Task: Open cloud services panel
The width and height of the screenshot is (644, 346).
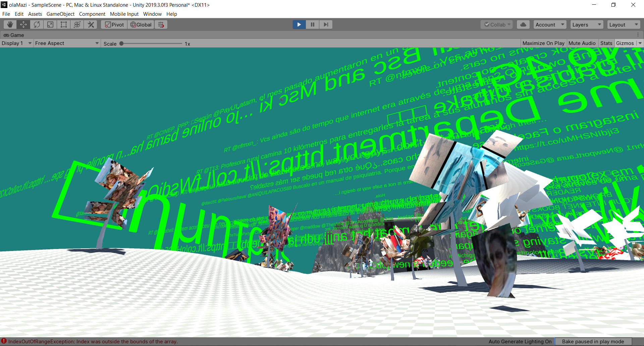Action: [x=523, y=24]
